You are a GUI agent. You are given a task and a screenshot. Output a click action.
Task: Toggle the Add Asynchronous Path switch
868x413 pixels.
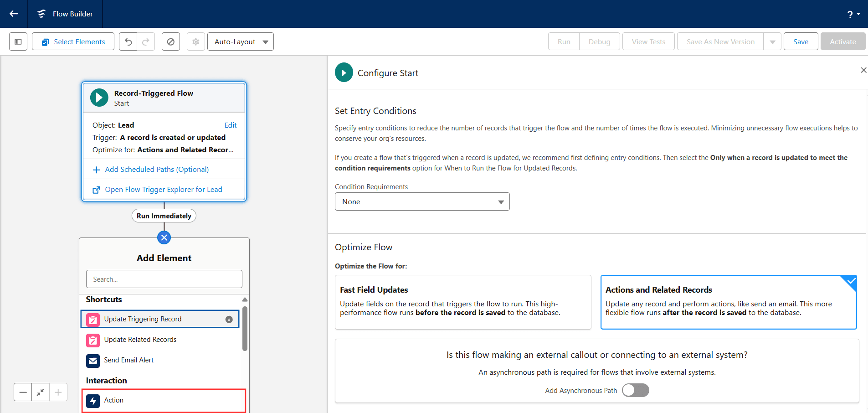(x=636, y=390)
